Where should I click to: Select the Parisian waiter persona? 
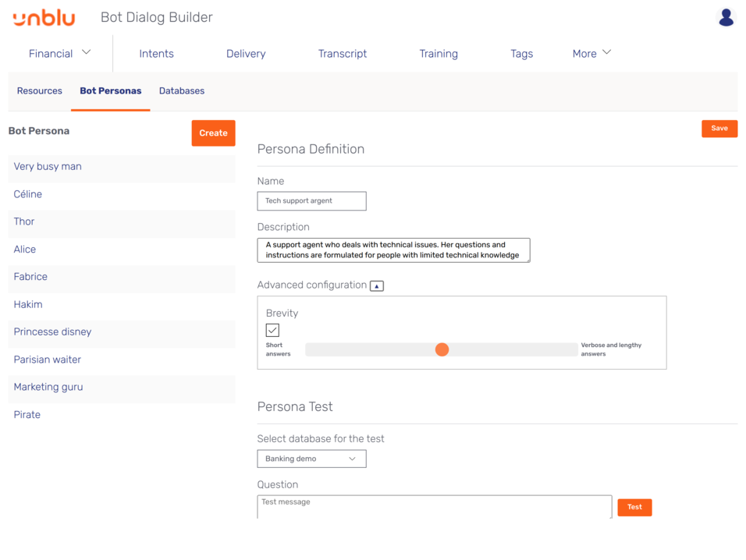(48, 360)
